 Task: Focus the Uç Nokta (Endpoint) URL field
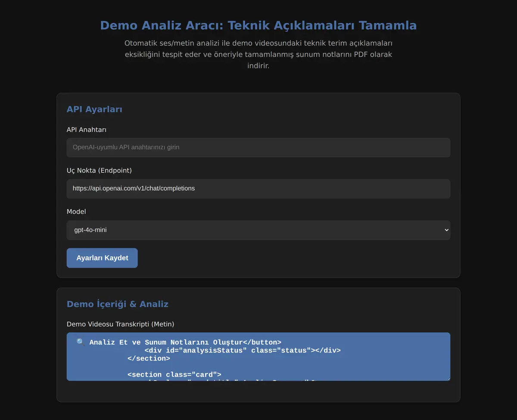click(x=258, y=189)
